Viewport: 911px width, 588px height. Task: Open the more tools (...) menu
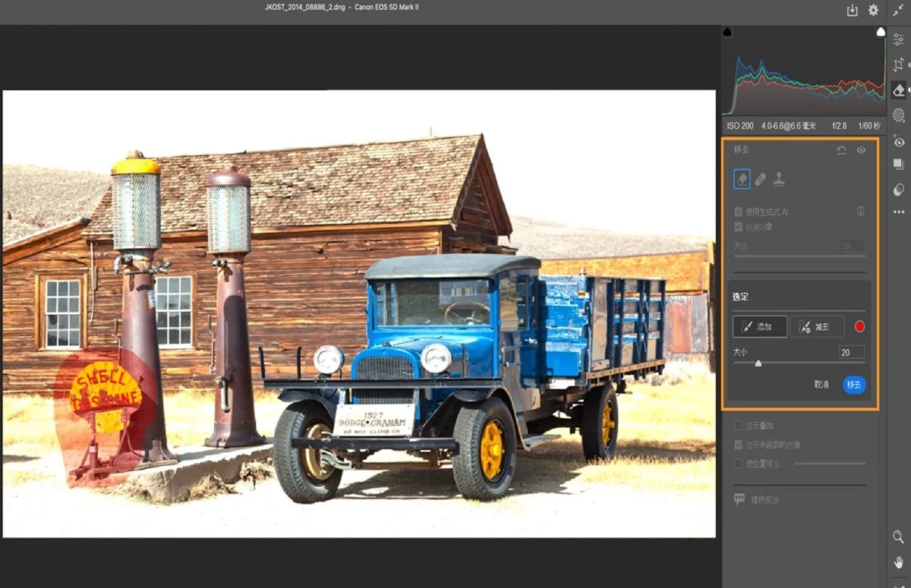click(x=899, y=212)
